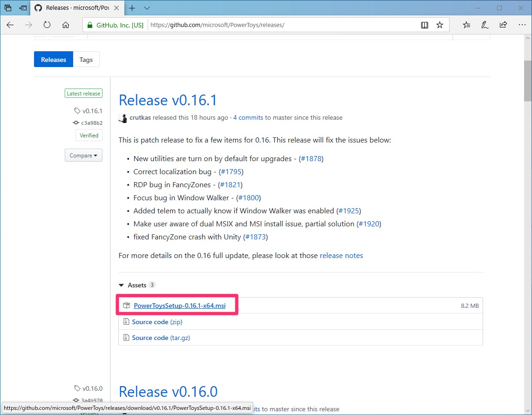Image resolution: width=532 pixels, height=415 pixels.
Task: Open reading view in address bar
Action: click(x=424, y=25)
